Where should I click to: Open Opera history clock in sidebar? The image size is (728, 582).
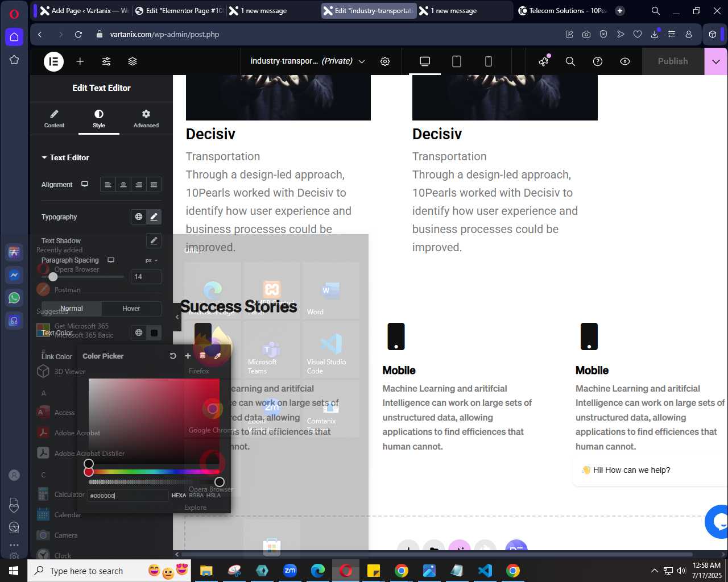coord(14,527)
